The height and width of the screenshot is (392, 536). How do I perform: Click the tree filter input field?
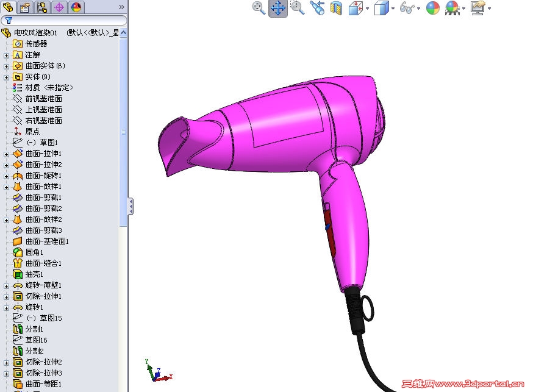pyautogui.click(x=64, y=21)
